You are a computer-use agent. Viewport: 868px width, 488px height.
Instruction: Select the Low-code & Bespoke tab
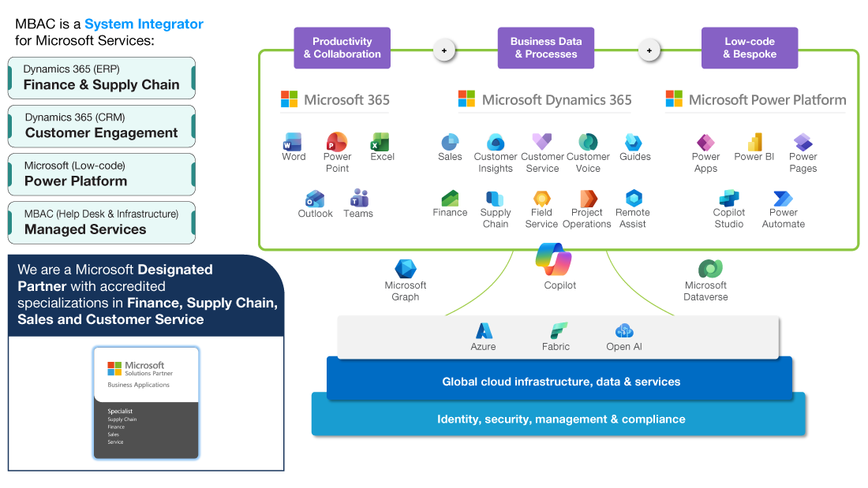[x=750, y=48]
